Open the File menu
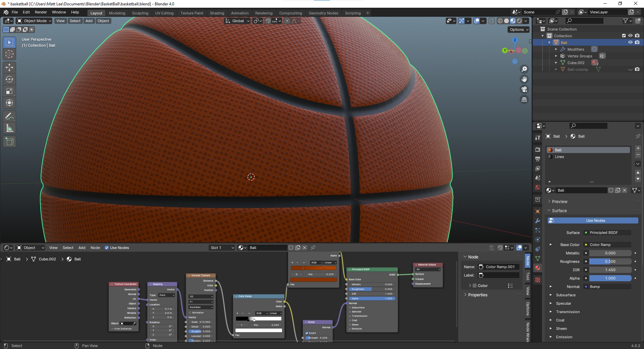This screenshot has width=644, height=349. 15,12
